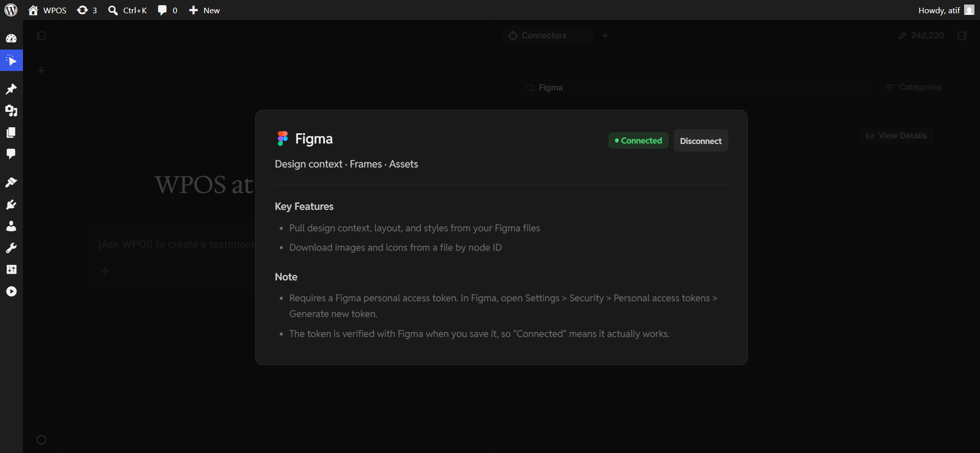This screenshot has width=980, height=453.
Task: Add a new tab beside Connectors
Action: (x=605, y=36)
